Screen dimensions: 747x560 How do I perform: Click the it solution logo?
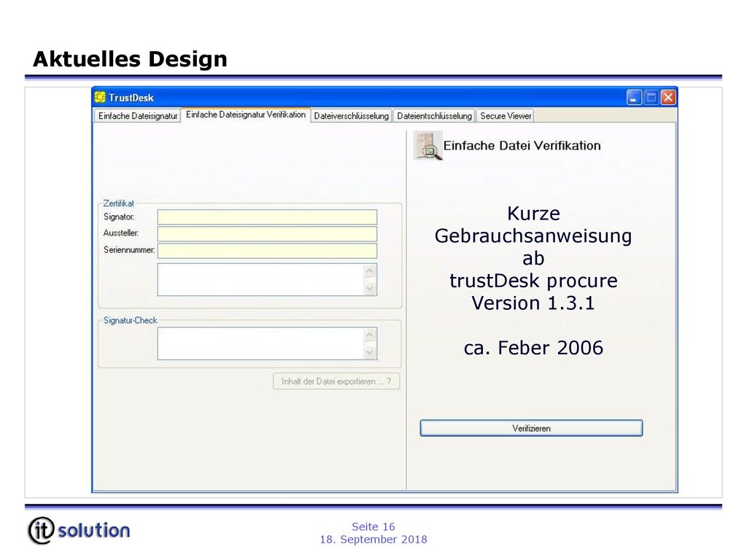[79, 530]
